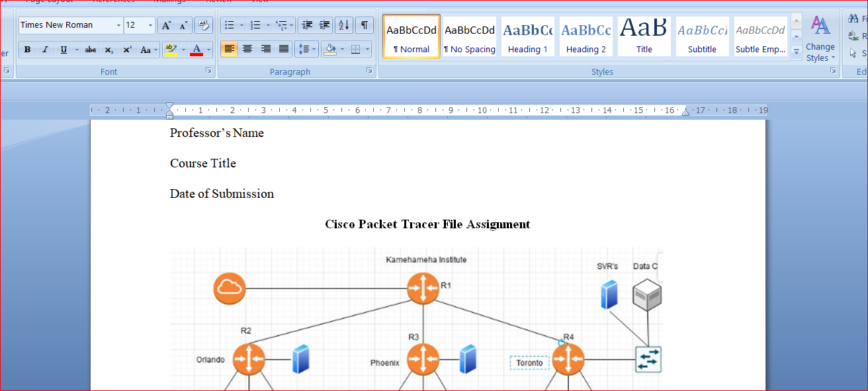The image size is (868, 391).
Task: Open the font name dropdown
Action: [119, 25]
